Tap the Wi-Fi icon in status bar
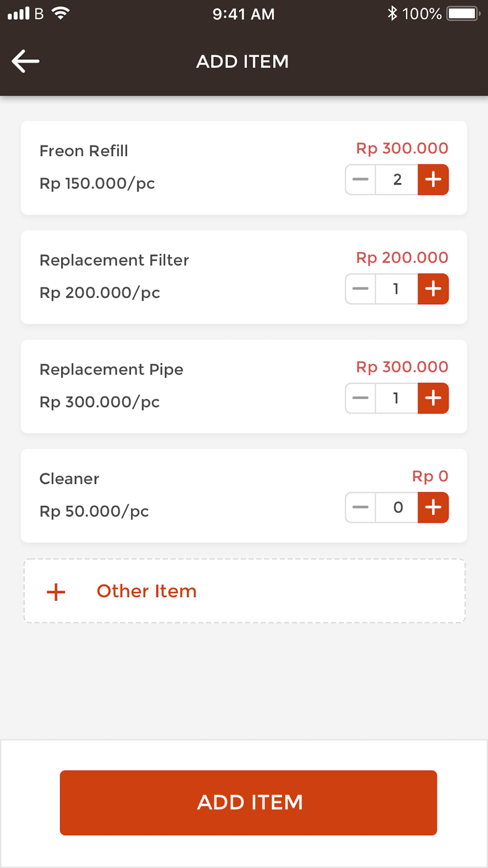 pos(61,13)
